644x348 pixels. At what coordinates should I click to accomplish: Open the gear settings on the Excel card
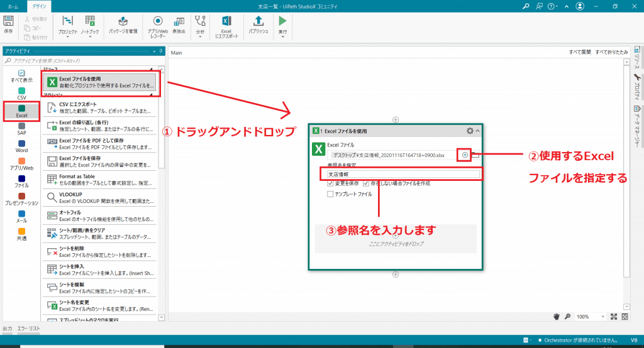469,131
